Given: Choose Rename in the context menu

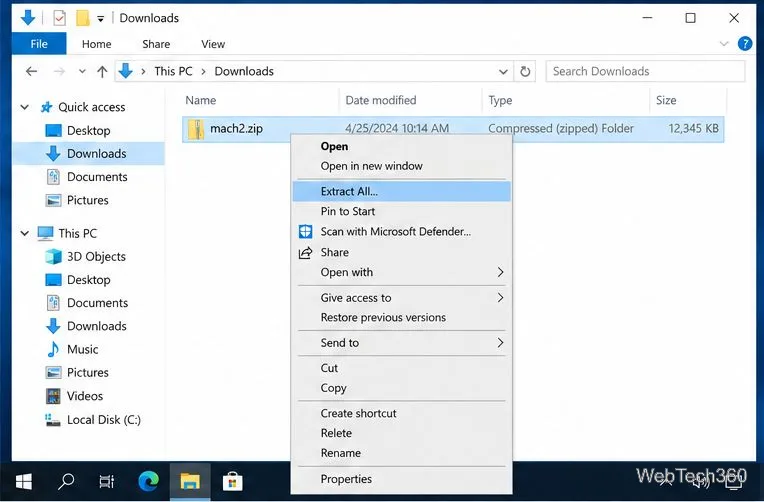Looking at the screenshot, I should tap(401, 453).
